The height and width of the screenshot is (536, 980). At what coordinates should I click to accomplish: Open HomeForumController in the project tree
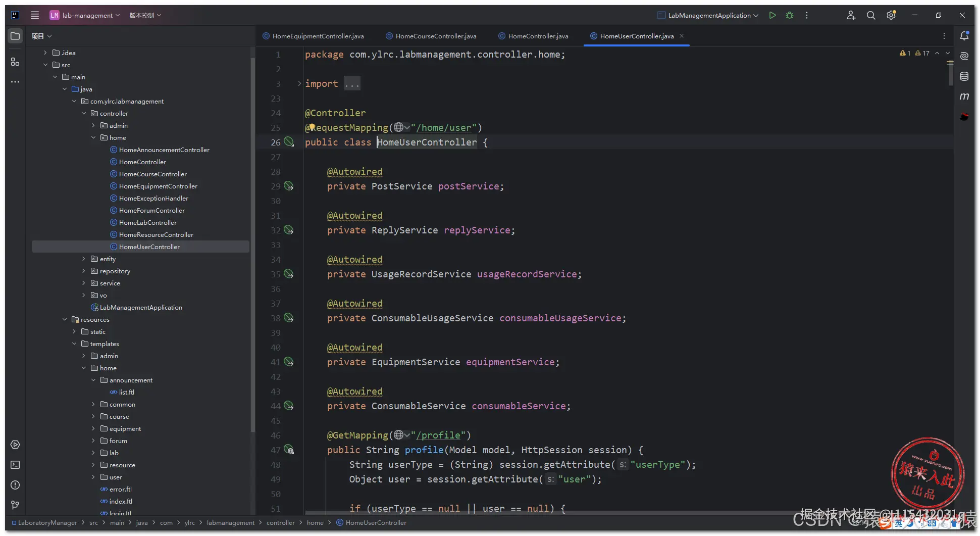[x=152, y=210]
